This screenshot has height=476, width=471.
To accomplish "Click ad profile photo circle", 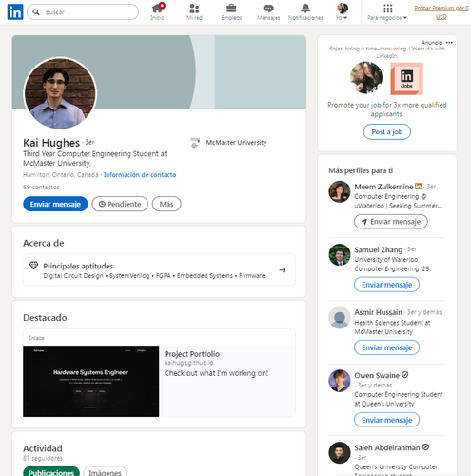I will click(366, 77).
